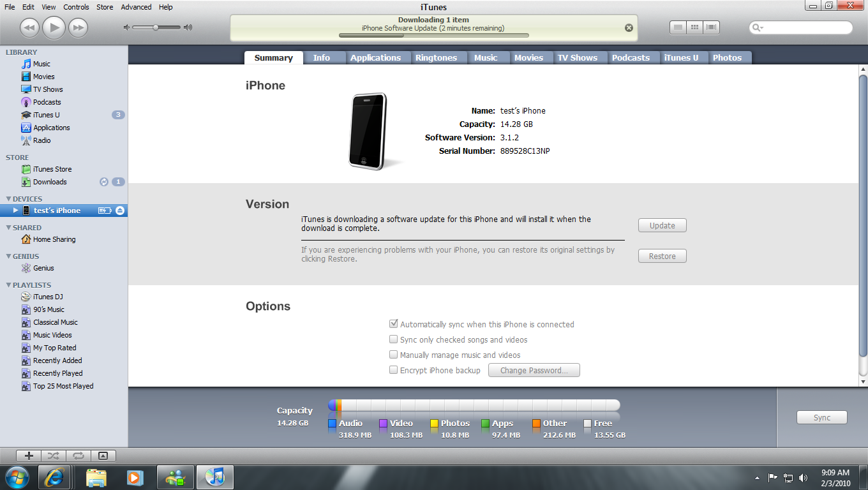The width and height of the screenshot is (868, 490).
Task: Collapse the GENIUS section
Action: 8,256
